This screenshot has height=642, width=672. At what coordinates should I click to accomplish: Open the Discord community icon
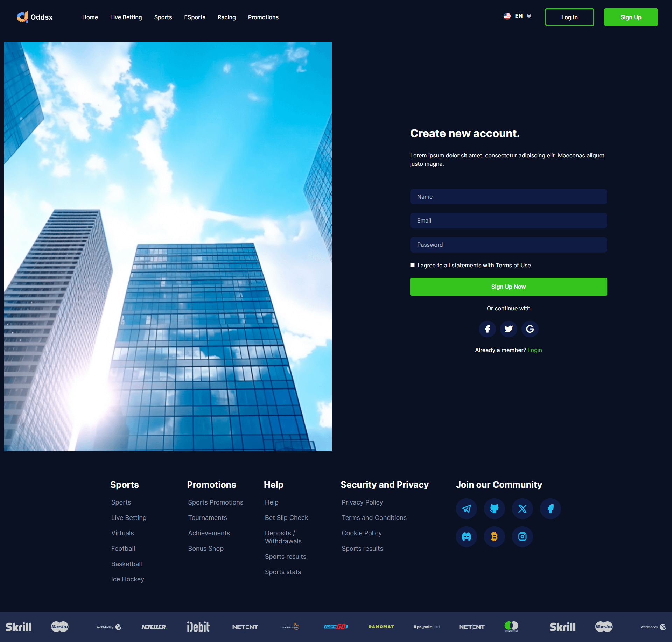click(466, 536)
